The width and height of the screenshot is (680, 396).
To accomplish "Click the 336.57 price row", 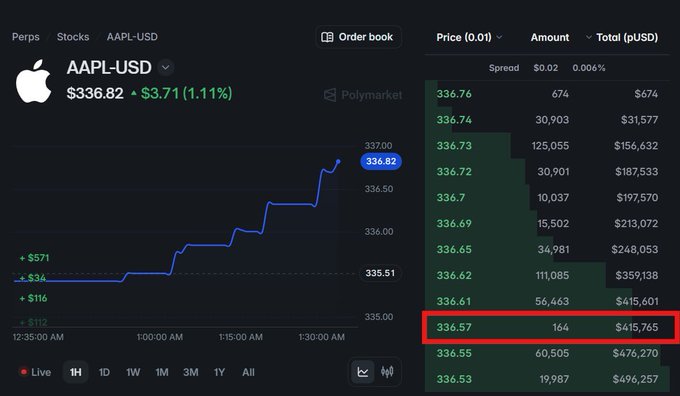I will click(x=547, y=327).
